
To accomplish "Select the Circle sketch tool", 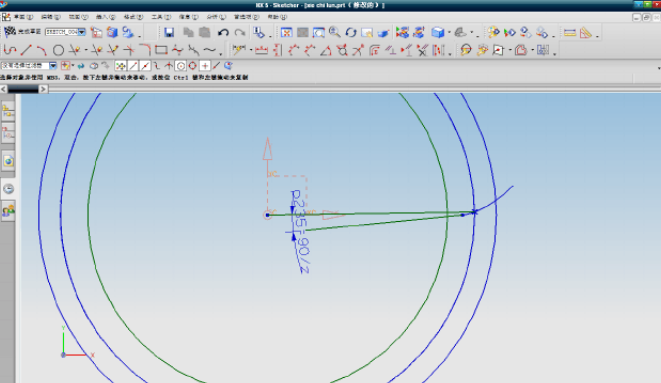I will pyautogui.click(x=58, y=51).
